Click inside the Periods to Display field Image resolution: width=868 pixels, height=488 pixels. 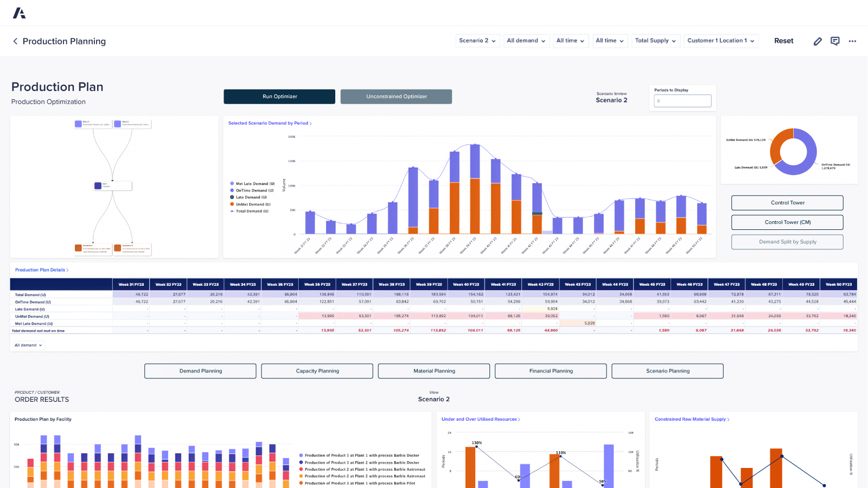682,101
